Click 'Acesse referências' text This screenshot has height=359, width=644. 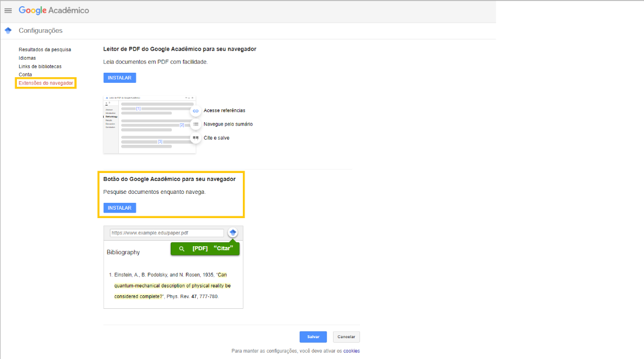(x=224, y=110)
